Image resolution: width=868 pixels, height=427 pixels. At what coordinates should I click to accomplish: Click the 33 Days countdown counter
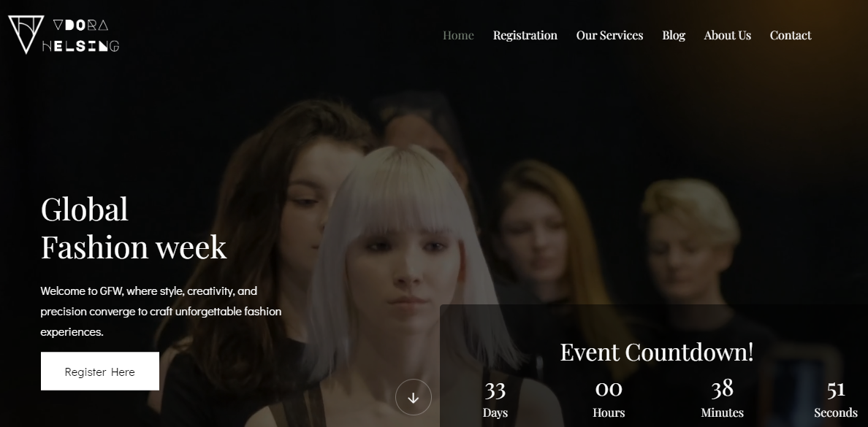pyautogui.click(x=495, y=399)
